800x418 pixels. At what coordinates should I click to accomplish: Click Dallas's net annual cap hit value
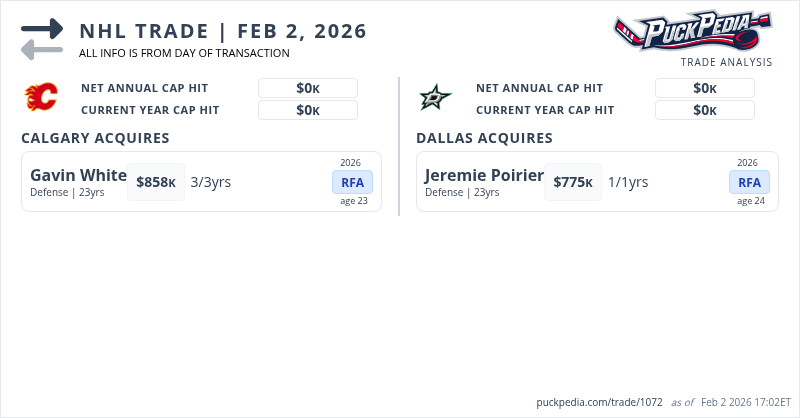pos(705,88)
